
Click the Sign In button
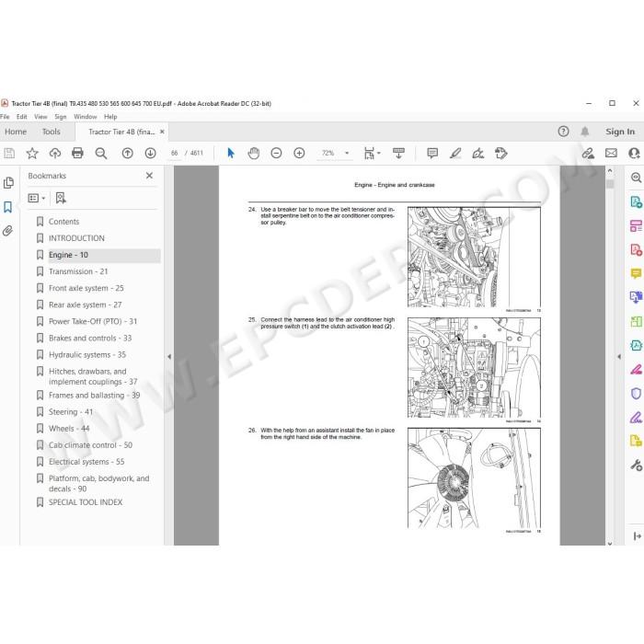(620, 132)
